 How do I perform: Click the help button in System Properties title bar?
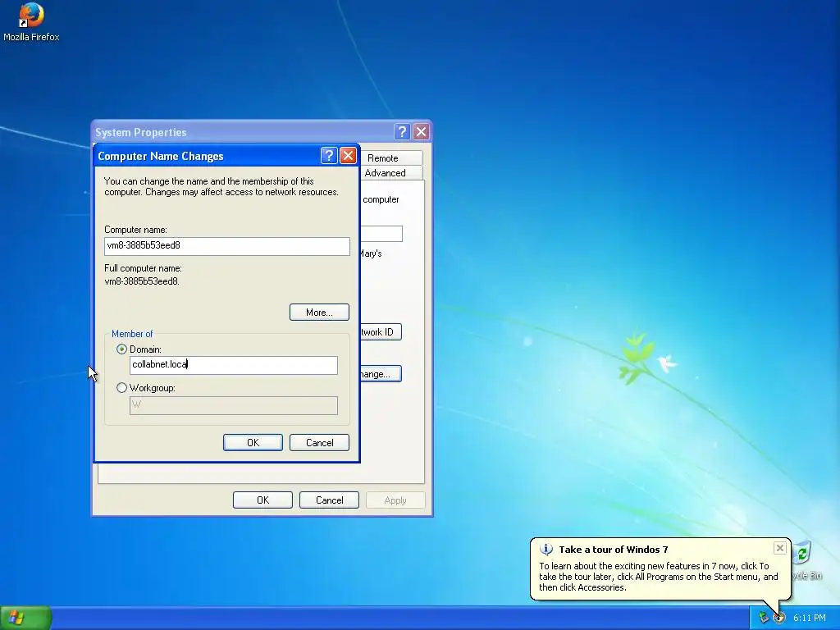click(x=402, y=132)
